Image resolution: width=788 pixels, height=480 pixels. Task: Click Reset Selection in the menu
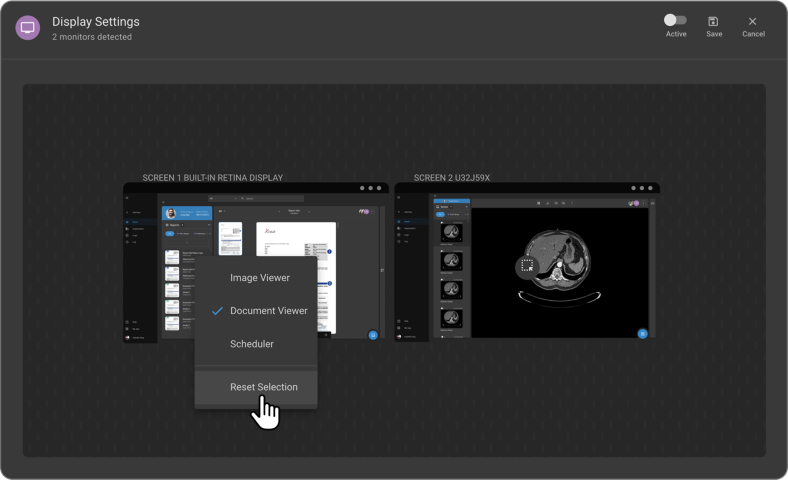(263, 387)
